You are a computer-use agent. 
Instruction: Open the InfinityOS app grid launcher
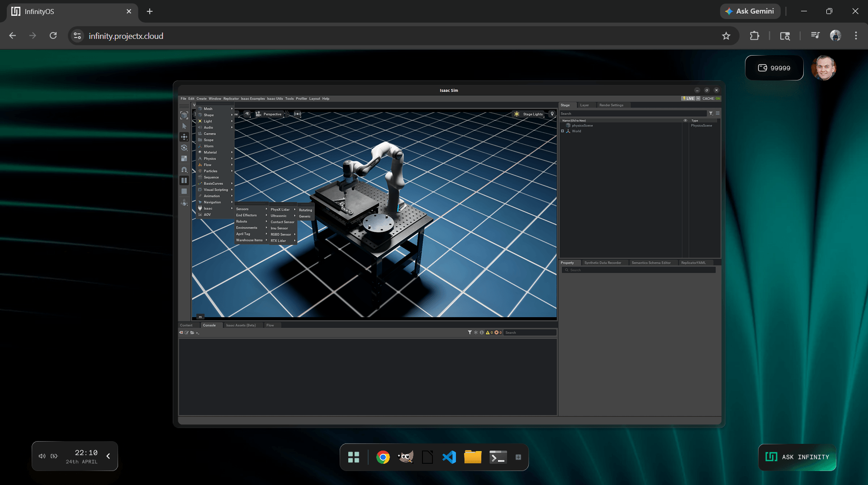coord(354,457)
